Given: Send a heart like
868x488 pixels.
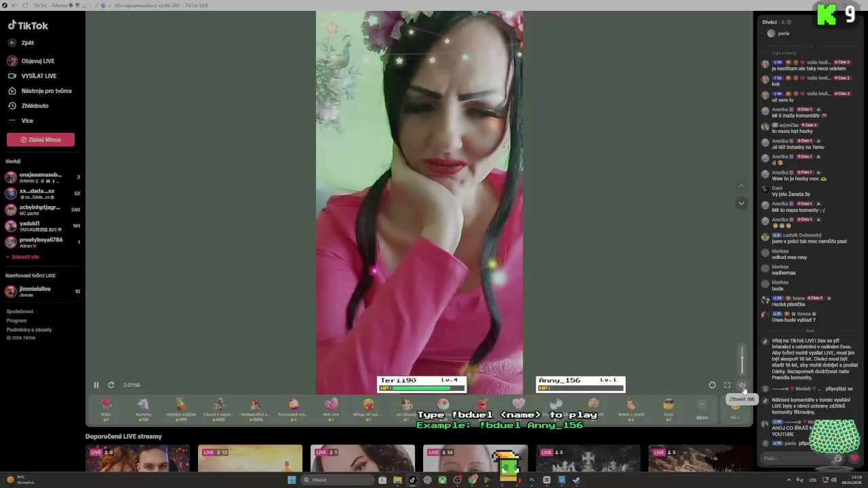Looking at the screenshot, I should (x=854, y=458).
